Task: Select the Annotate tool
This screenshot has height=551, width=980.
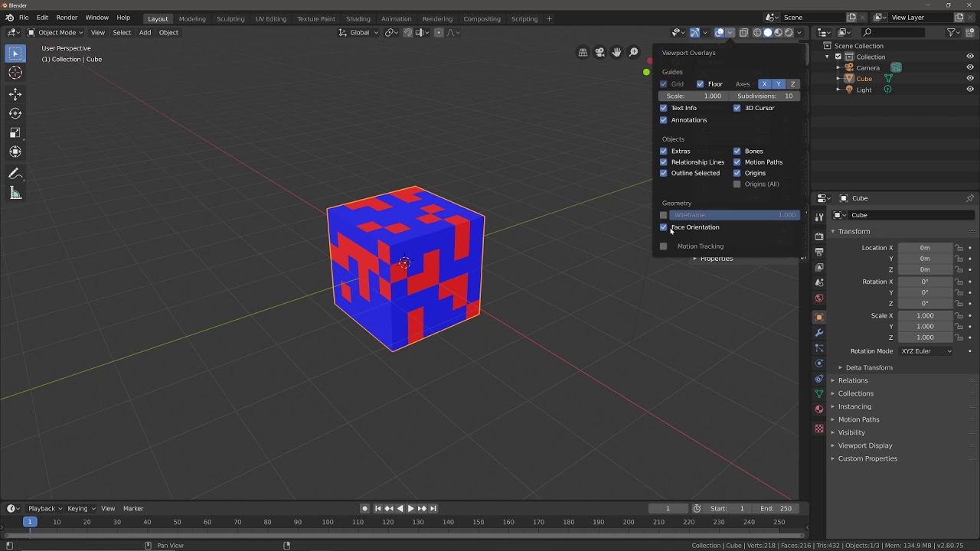Action: [15, 174]
